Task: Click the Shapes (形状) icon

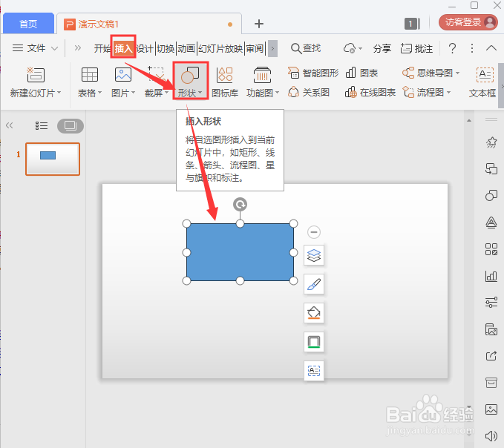Action: pos(190,75)
